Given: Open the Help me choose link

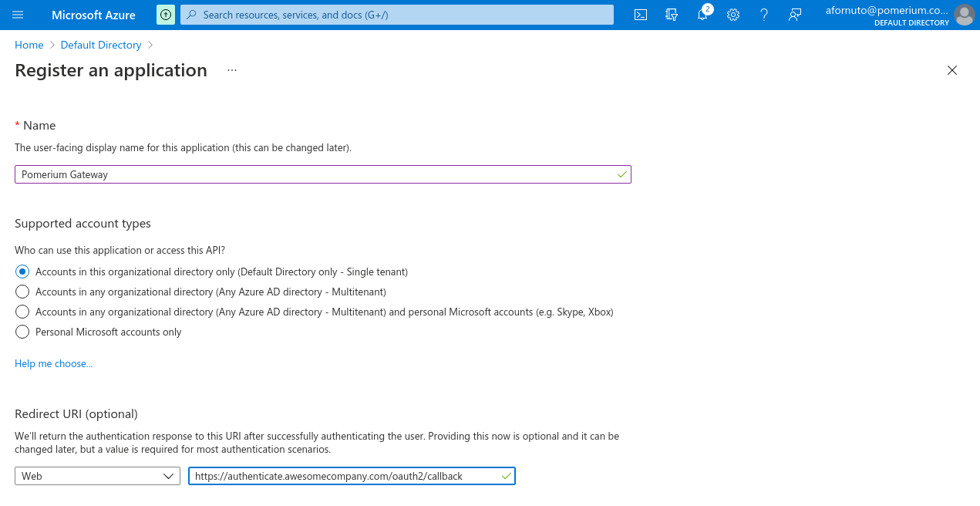Looking at the screenshot, I should (54, 363).
